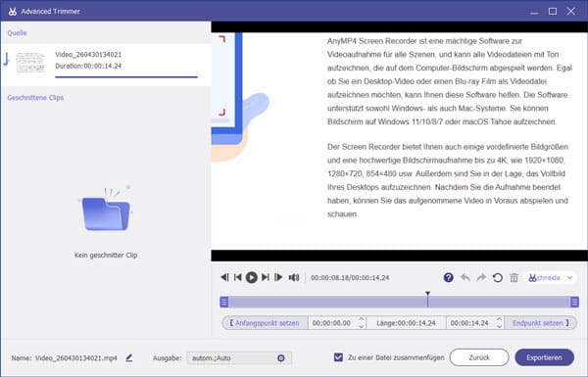Click the Kein geschnitter Clip text

106,256
